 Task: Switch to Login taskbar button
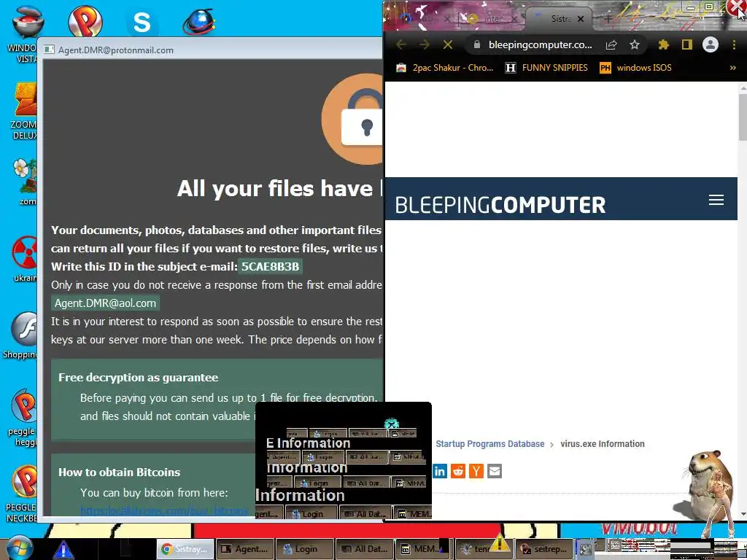click(305, 549)
